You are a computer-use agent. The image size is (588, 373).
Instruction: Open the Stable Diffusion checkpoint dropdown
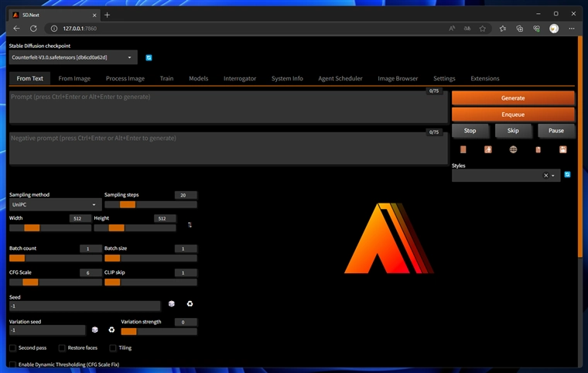click(73, 57)
